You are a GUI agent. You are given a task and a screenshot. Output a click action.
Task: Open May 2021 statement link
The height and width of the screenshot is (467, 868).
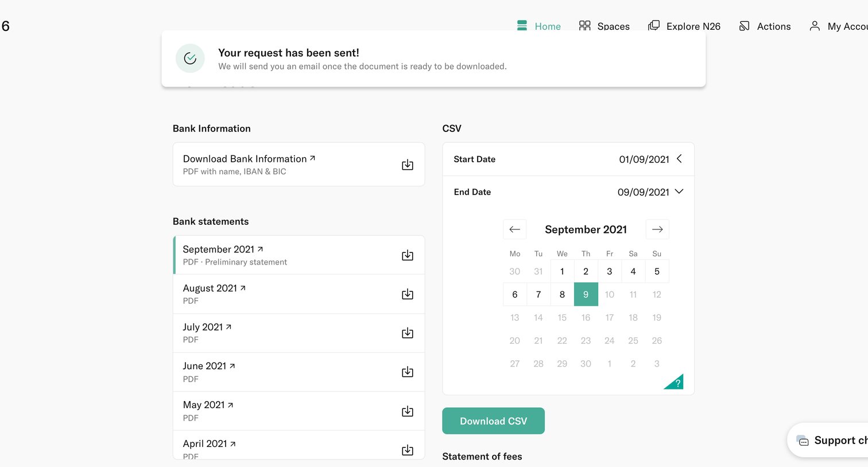(x=208, y=405)
